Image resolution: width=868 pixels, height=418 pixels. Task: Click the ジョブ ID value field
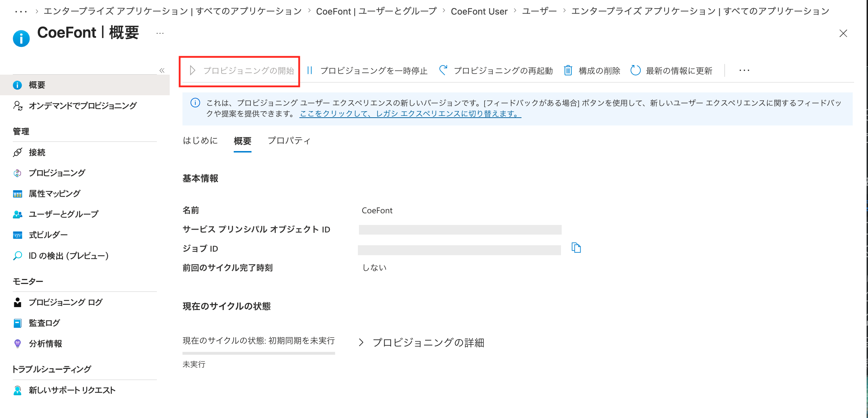459,250
